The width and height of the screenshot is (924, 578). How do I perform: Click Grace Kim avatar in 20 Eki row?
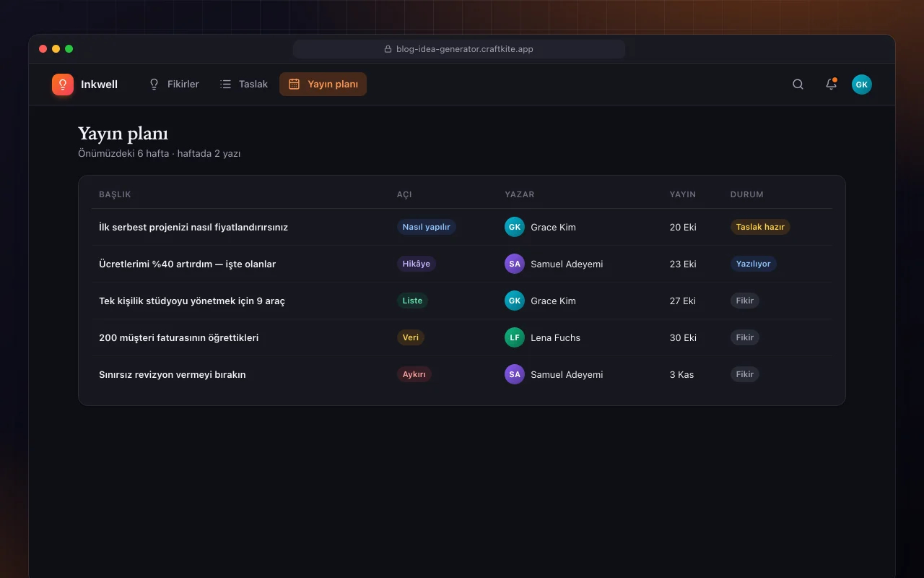(514, 227)
